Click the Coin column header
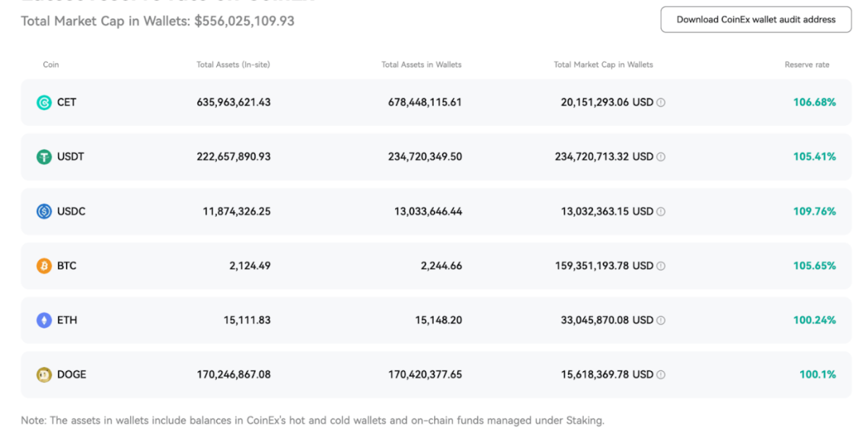The height and width of the screenshot is (434, 868). pyautogui.click(x=51, y=64)
